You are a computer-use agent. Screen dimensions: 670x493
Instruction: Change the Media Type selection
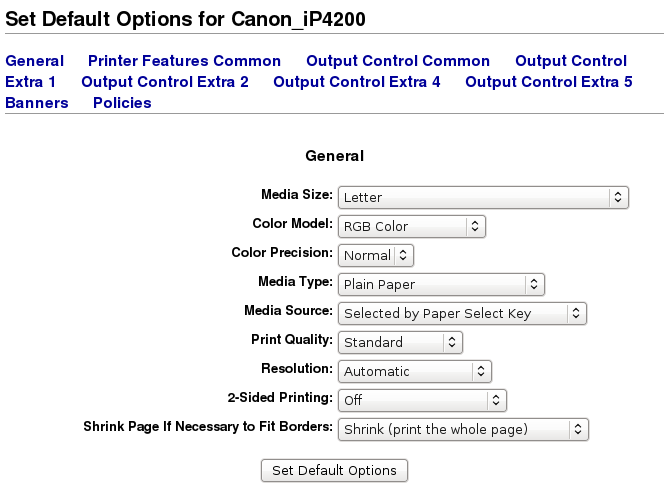pos(441,284)
